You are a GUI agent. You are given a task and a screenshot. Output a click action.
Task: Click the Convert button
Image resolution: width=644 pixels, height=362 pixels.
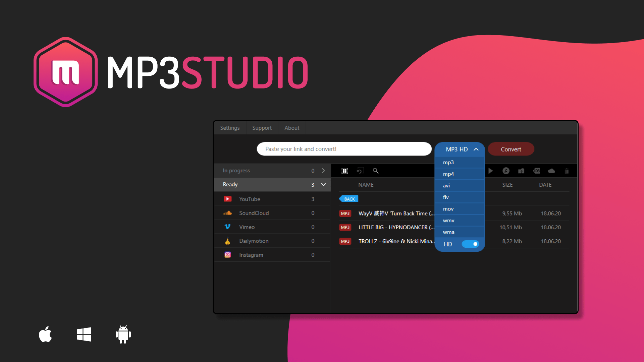[x=511, y=149]
